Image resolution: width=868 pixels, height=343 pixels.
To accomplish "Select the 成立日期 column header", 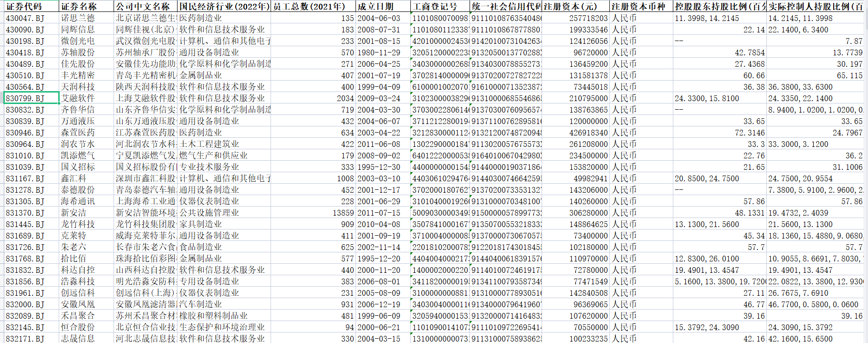I will pyautogui.click(x=383, y=6).
